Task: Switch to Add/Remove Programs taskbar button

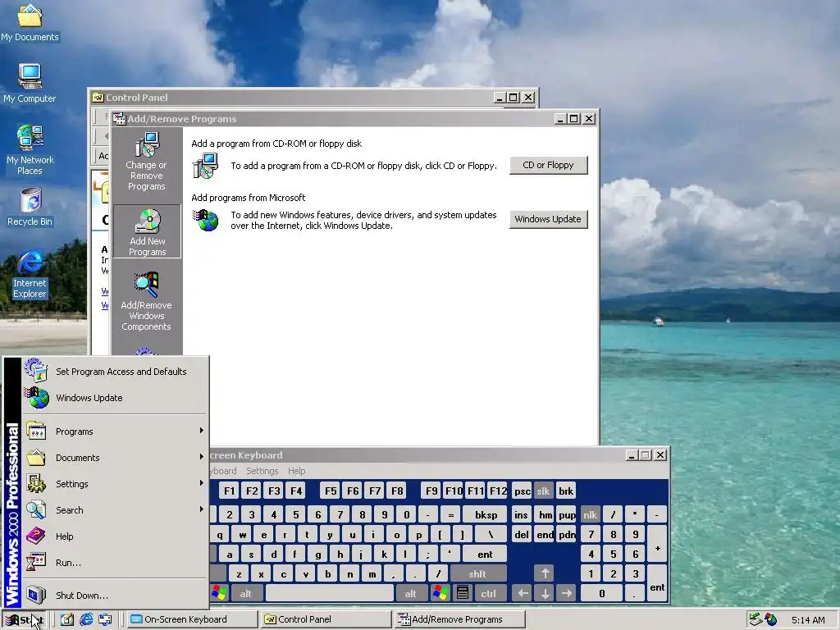Action: click(x=459, y=619)
